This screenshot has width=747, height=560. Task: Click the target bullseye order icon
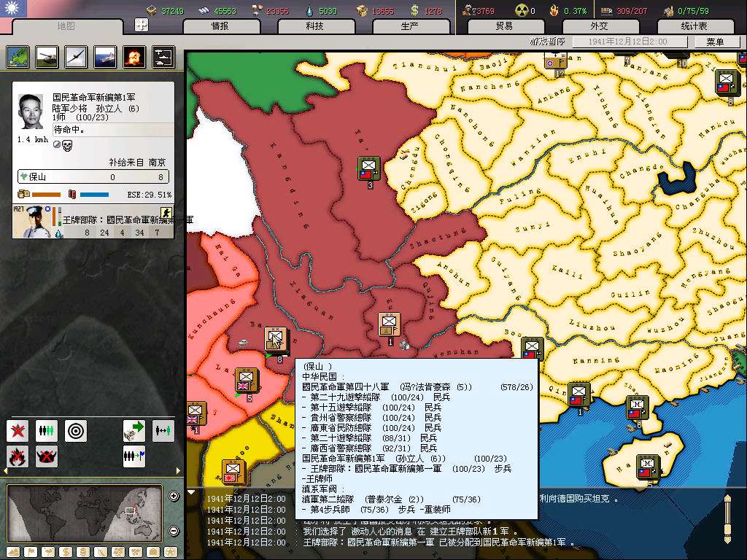(x=76, y=431)
